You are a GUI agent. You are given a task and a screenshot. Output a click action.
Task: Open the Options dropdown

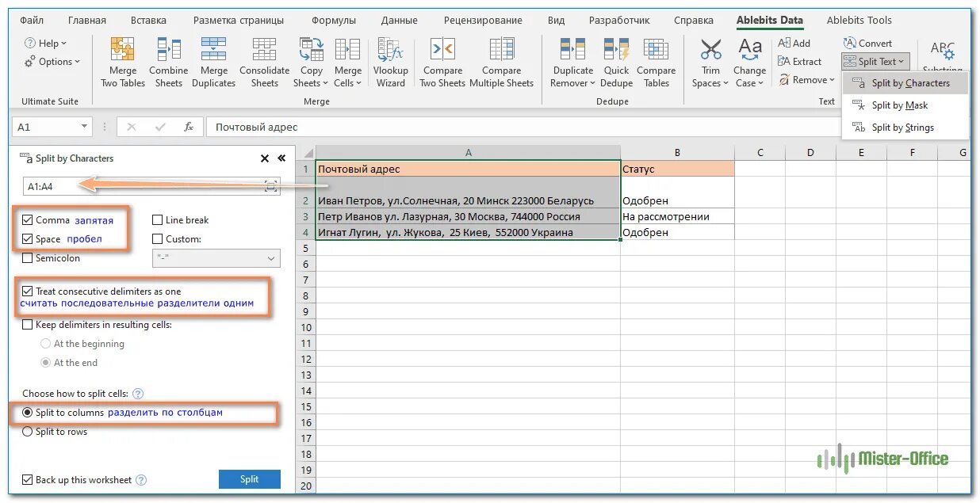[x=52, y=62]
